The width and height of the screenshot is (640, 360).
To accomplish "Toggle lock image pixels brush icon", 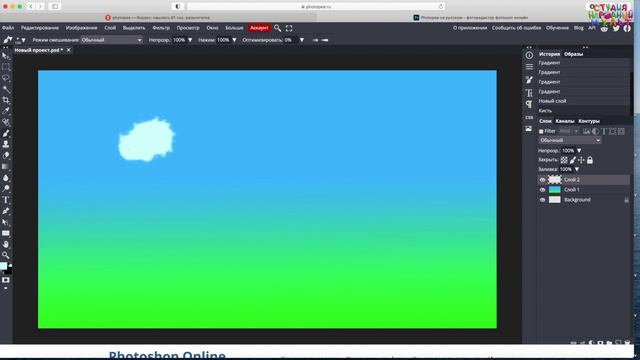I will 573,160.
